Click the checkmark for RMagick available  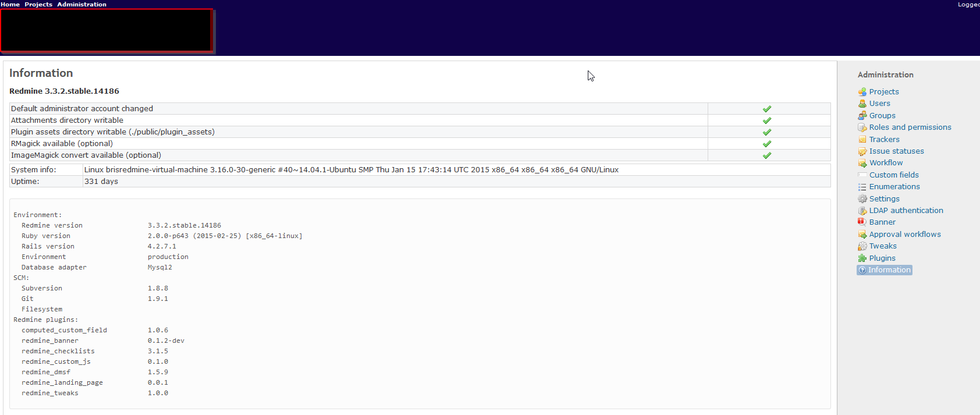(x=767, y=144)
